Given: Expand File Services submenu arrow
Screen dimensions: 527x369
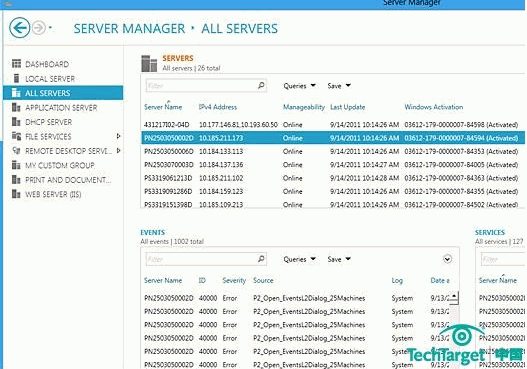Looking at the screenshot, I should pyautogui.click(x=118, y=136).
